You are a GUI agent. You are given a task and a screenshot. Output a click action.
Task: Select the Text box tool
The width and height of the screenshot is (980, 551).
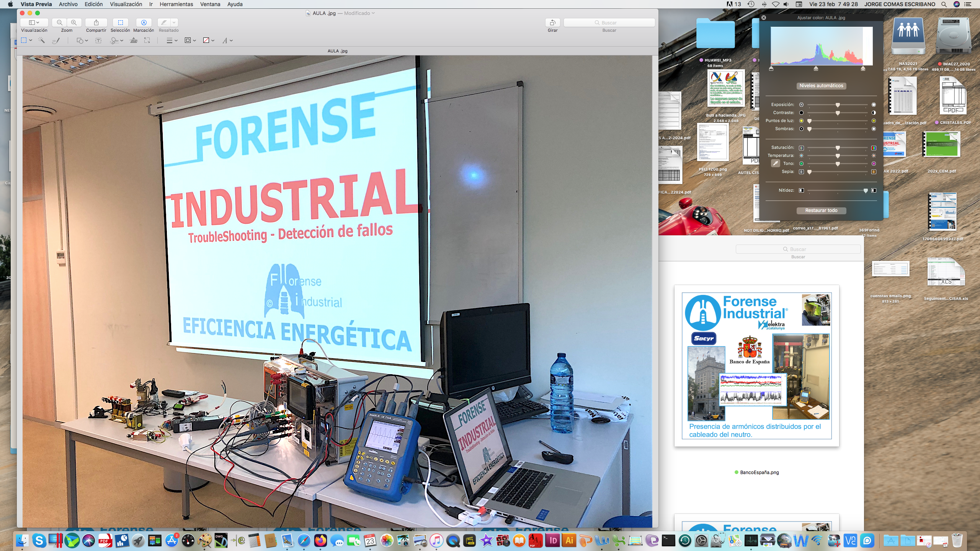pos(98,41)
